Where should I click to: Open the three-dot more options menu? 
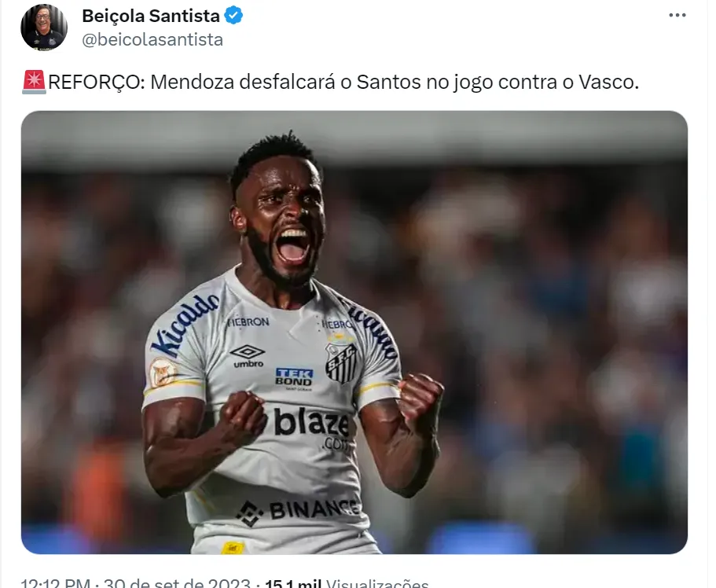click(x=677, y=16)
